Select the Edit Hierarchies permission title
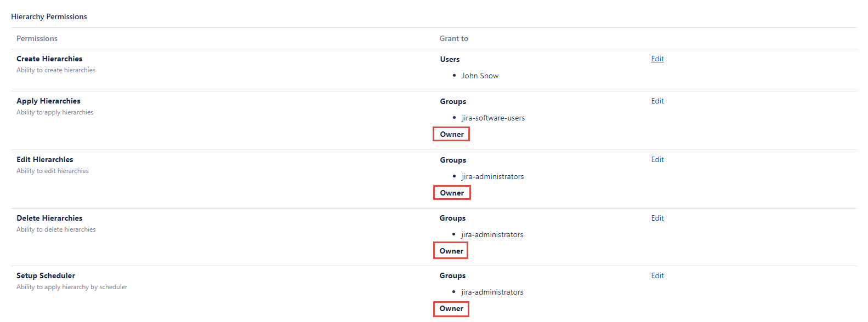Screen dimensions: 868x322 [x=45, y=160]
